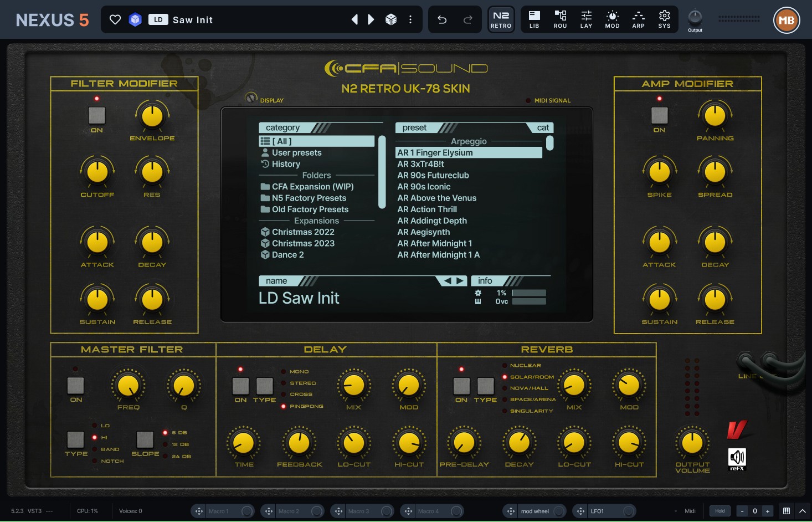Go to next preset in top bar

coord(371,20)
